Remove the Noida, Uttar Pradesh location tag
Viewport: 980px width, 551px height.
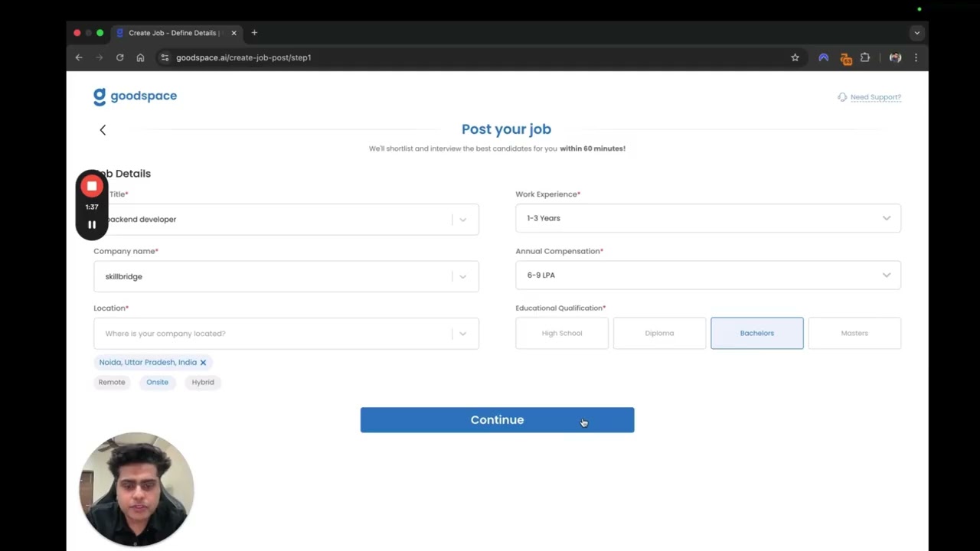coord(203,363)
